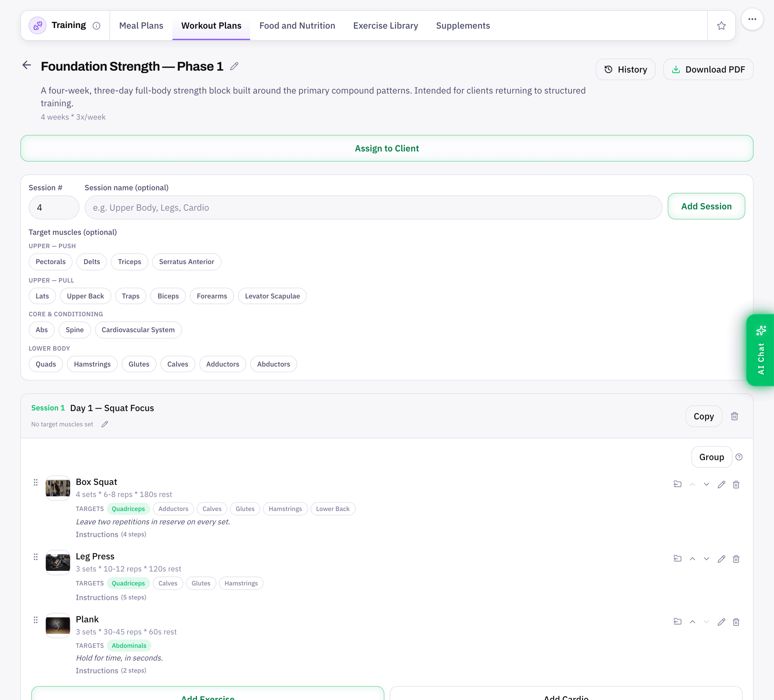The image size is (774, 700).
Task: Open the Exercise Library tab
Action: [x=385, y=26]
